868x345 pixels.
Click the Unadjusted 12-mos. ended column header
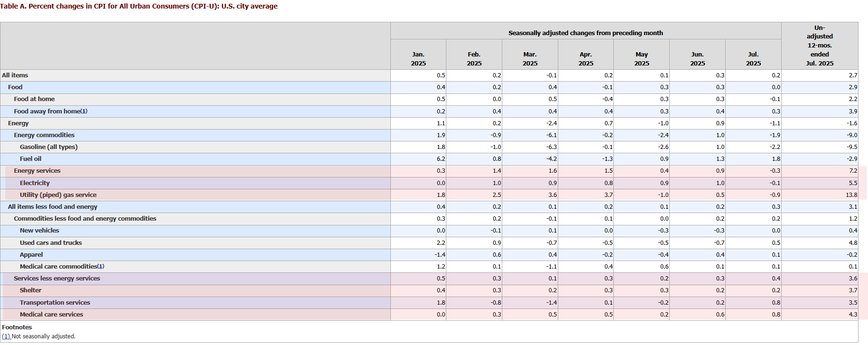[x=819, y=46]
